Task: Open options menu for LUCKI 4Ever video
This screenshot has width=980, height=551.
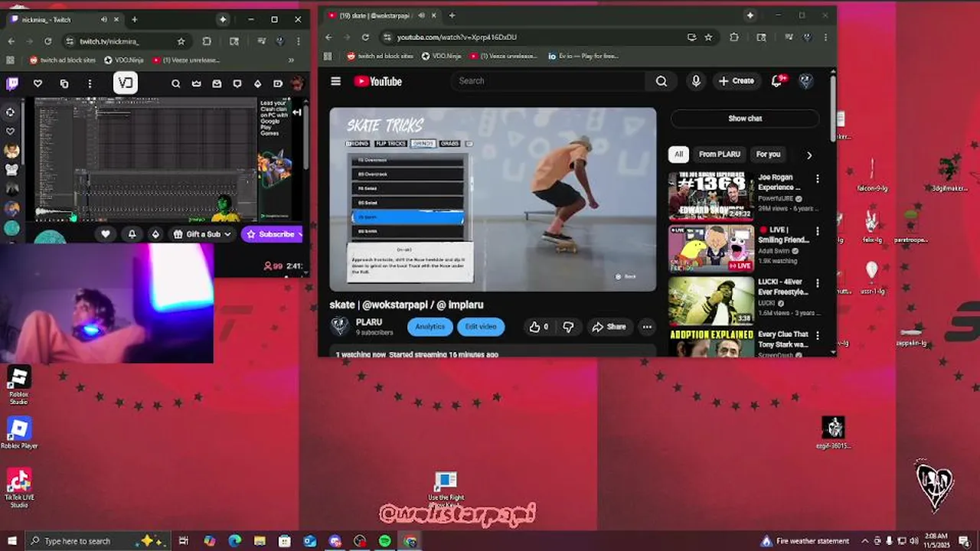Action: click(817, 283)
